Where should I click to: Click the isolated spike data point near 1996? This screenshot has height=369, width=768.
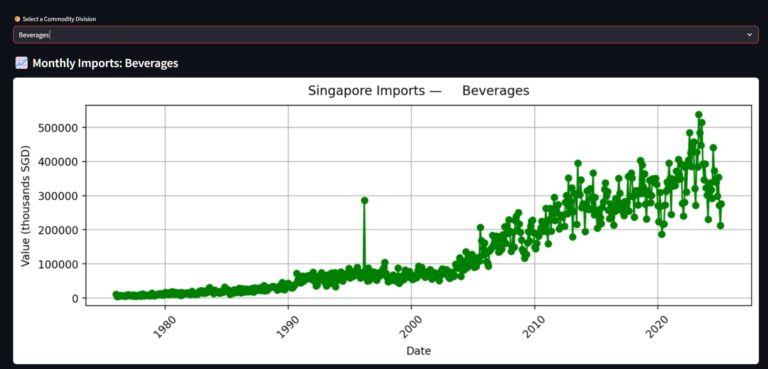364,200
